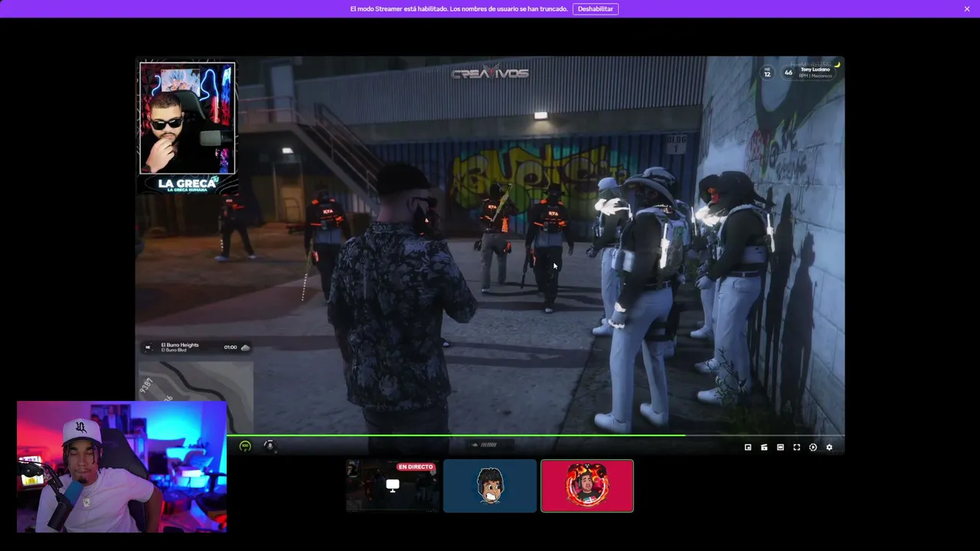Click the '01:00' game clock

(x=230, y=347)
